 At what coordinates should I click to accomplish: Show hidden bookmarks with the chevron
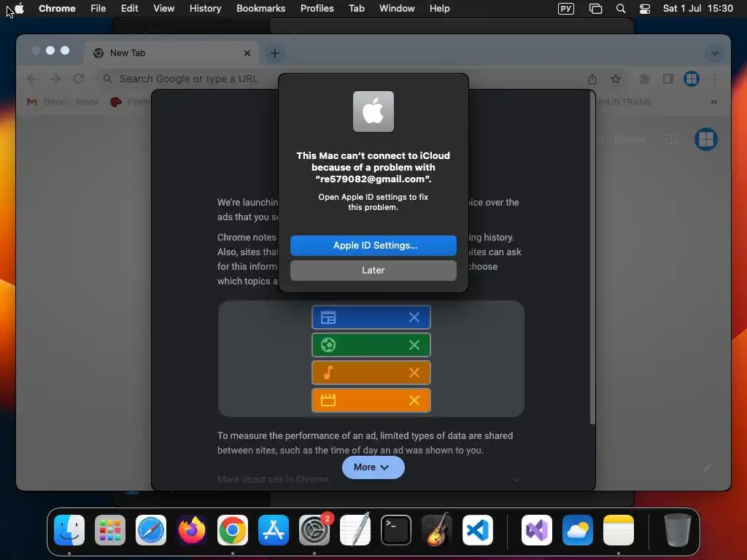click(x=713, y=102)
